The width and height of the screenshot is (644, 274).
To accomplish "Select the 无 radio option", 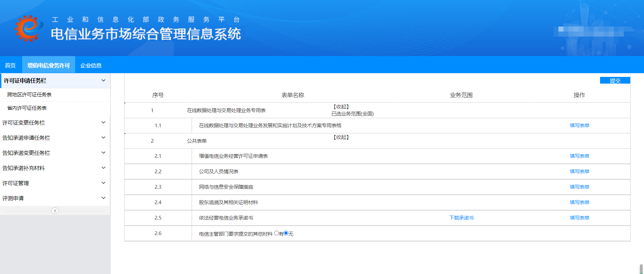I will pyautogui.click(x=286, y=233).
